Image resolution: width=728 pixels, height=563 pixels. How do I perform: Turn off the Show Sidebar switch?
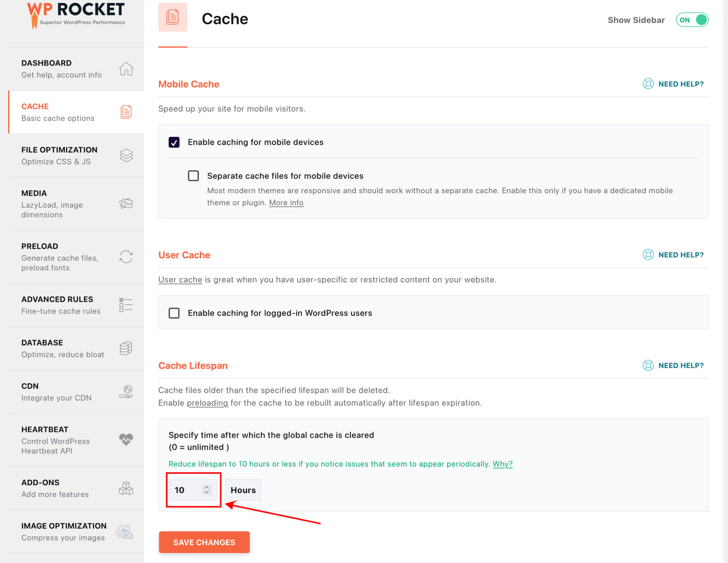[x=692, y=20]
